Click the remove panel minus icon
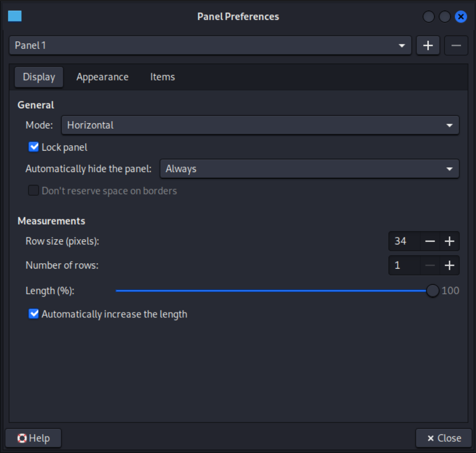This screenshot has height=453, width=476. point(456,46)
